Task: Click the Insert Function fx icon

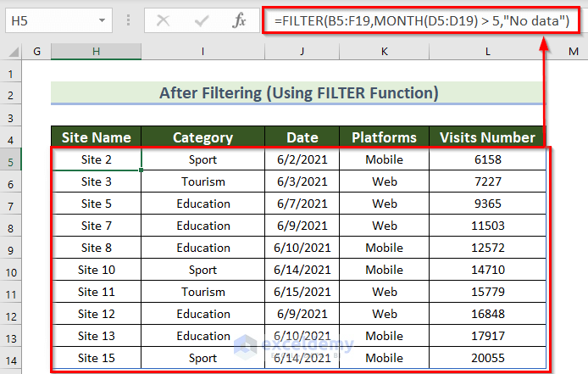Action: coord(240,20)
